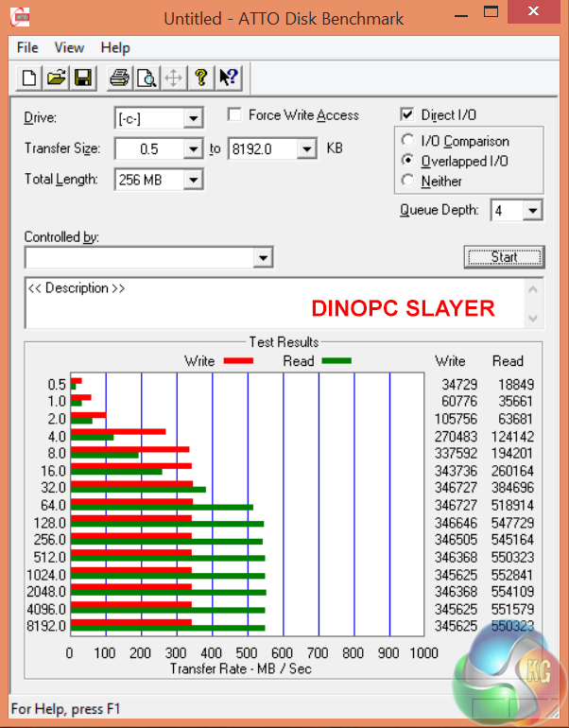The width and height of the screenshot is (569, 728).
Task: Save results with the floppy icon
Action: click(x=83, y=78)
